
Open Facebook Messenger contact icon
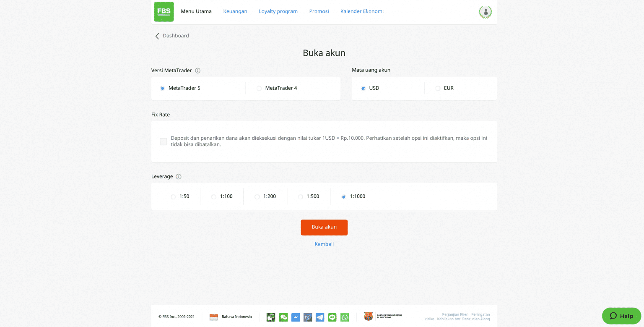pos(296,317)
